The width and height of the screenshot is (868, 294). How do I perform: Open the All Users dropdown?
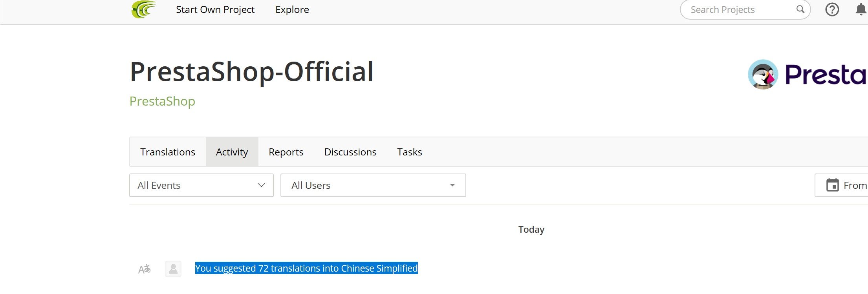(373, 185)
